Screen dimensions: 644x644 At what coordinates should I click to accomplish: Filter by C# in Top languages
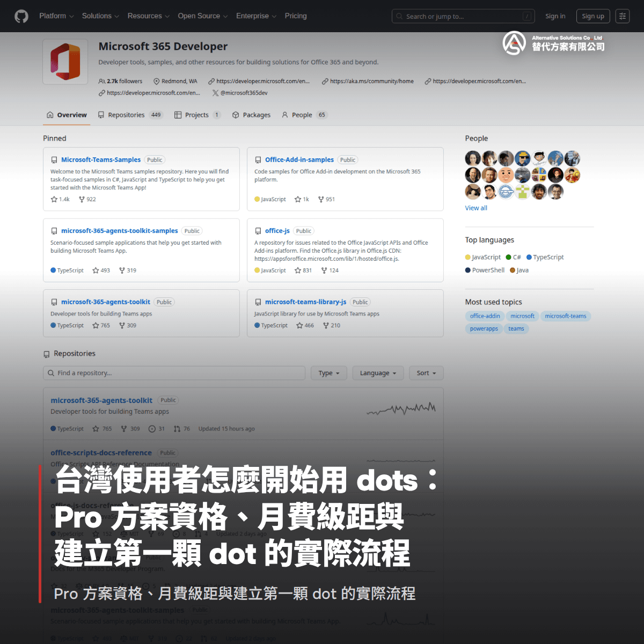click(x=514, y=257)
